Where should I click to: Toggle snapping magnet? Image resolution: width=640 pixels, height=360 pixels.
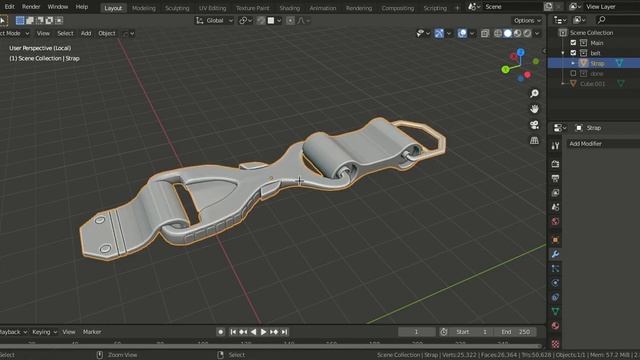[x=261, y=20]
